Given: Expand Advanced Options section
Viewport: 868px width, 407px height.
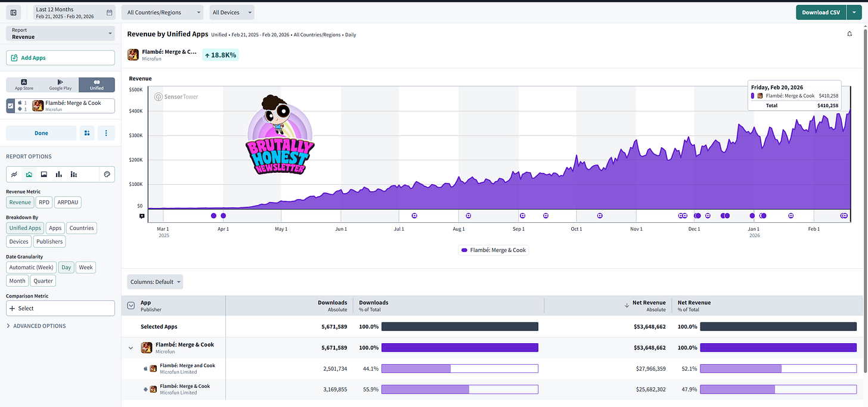Looking at the screenshot, I should [36, 326].
